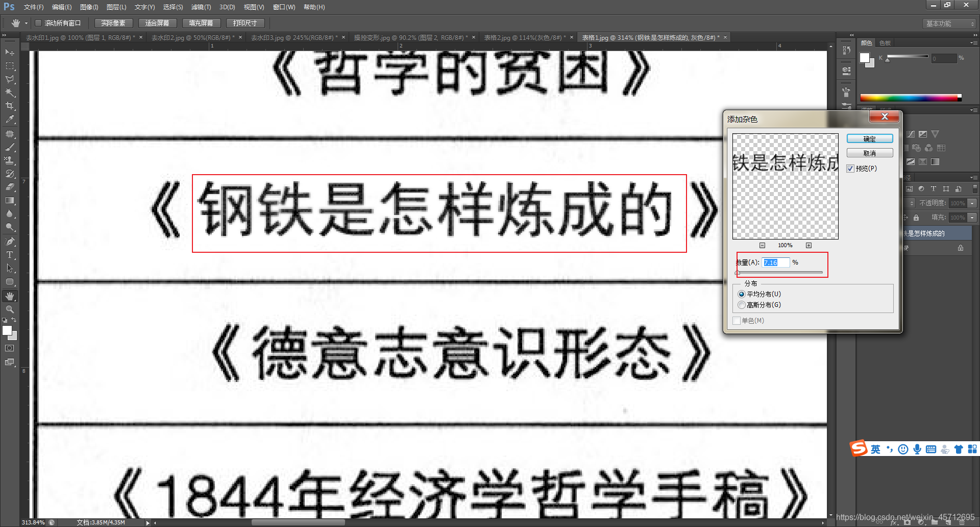Collapse the right panels with double arrow
Viewport: 980px width, 527px height.
[974, 35]
